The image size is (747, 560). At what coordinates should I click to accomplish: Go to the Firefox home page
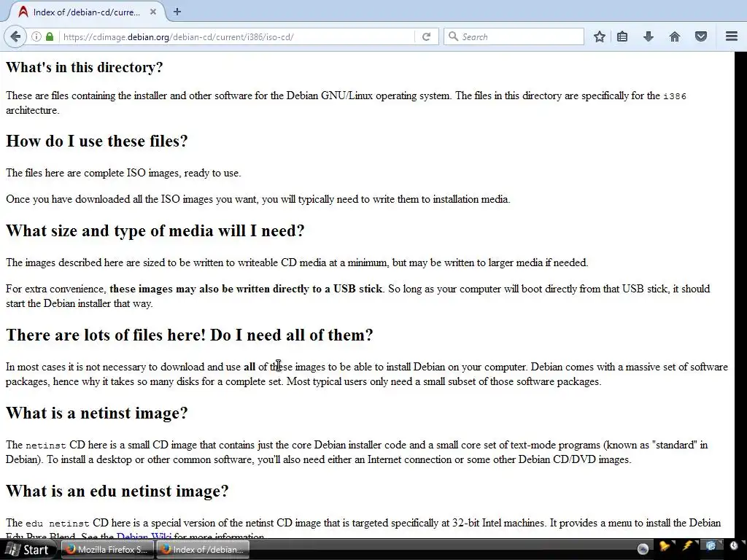click(675, 36)
